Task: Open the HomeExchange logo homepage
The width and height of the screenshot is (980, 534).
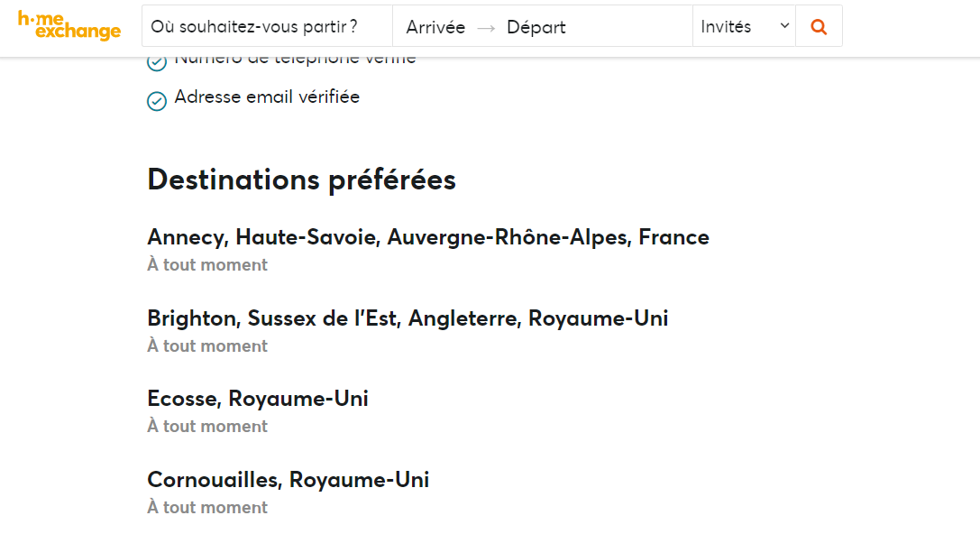Action: click(69, 25)
